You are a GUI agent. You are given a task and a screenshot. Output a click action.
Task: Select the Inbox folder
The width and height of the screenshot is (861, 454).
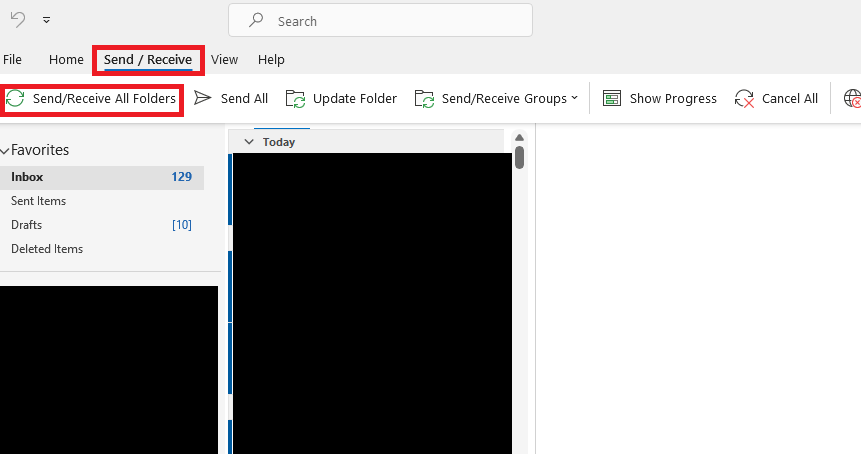(x=28, y=177)
